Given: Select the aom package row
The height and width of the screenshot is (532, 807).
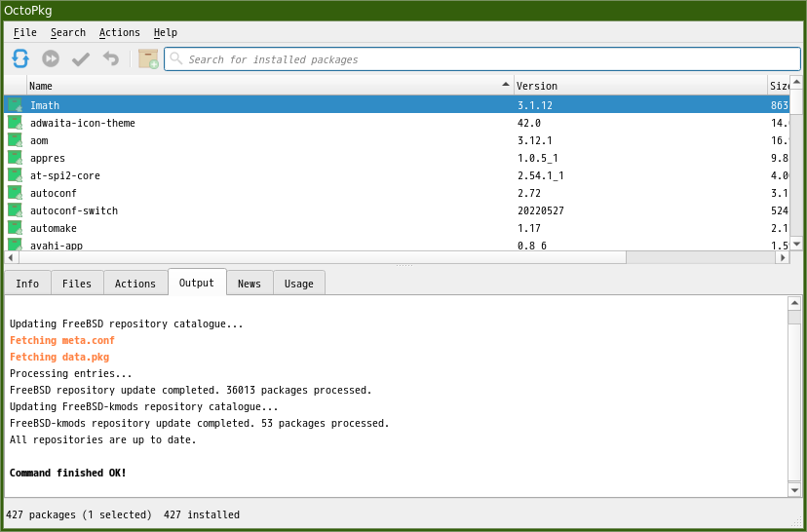Looking at the screenshot, I should [397, 140].
